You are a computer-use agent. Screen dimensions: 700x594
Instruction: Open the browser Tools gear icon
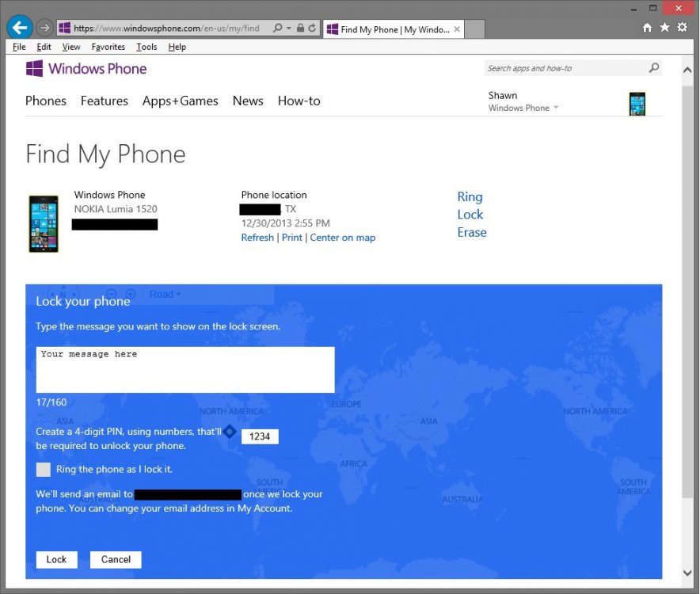[682, 28]
